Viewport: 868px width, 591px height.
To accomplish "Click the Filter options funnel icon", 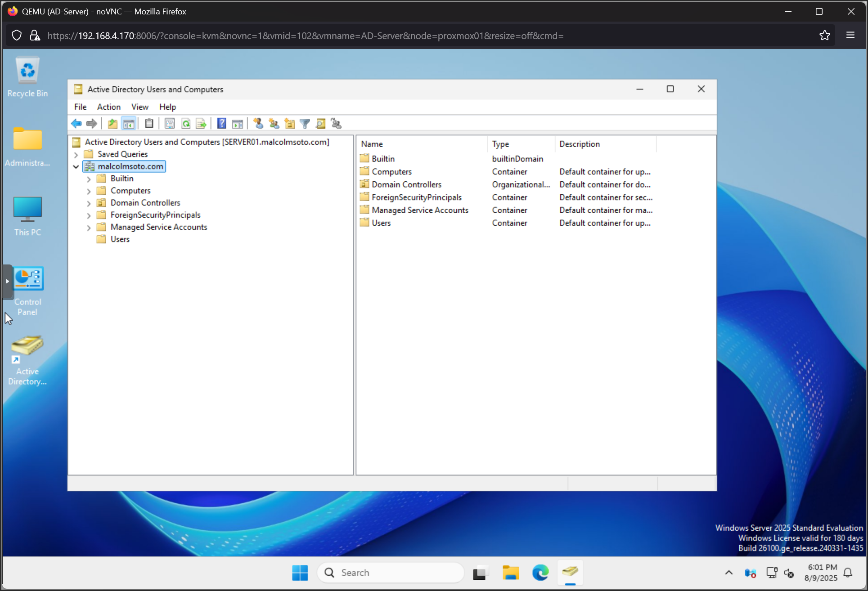I will click(305, 124).
